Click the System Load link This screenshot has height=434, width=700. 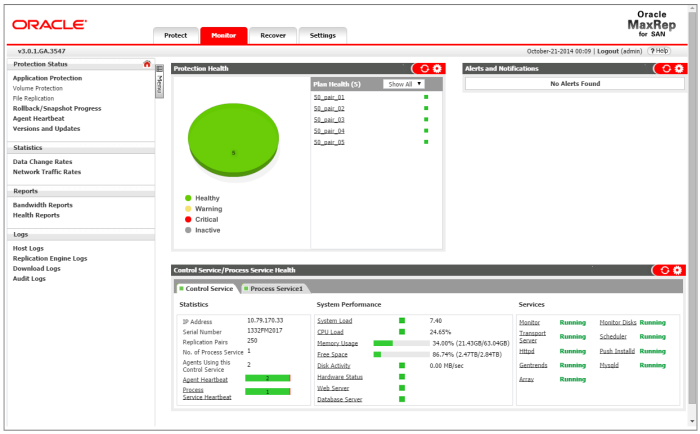(334, 321)
